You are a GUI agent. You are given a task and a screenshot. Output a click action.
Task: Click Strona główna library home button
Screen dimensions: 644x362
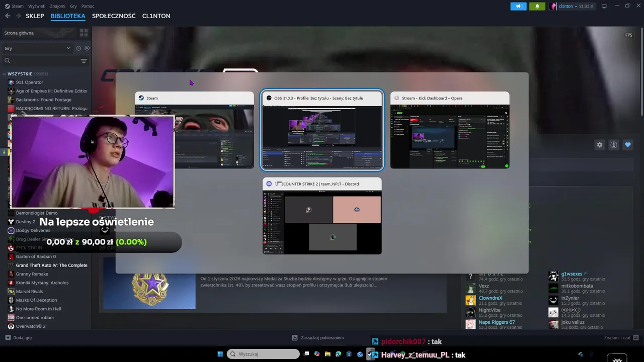(x=39, y=33)
